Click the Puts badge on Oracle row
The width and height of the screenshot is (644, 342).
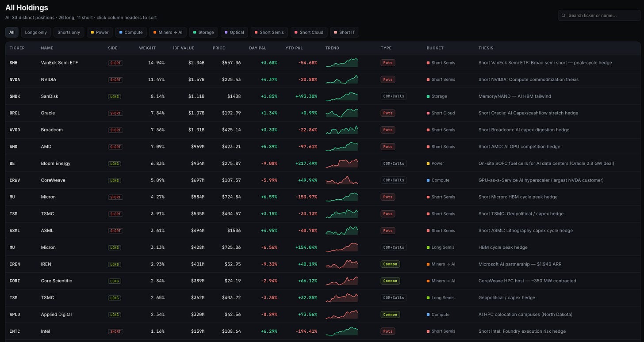coord(388,113)
